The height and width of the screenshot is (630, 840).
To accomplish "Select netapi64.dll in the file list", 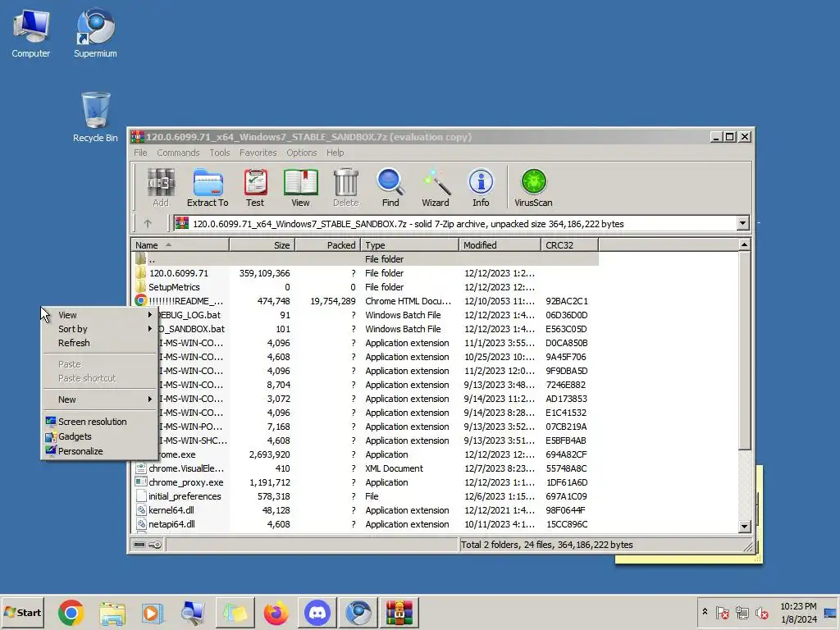I will point(364,524).
